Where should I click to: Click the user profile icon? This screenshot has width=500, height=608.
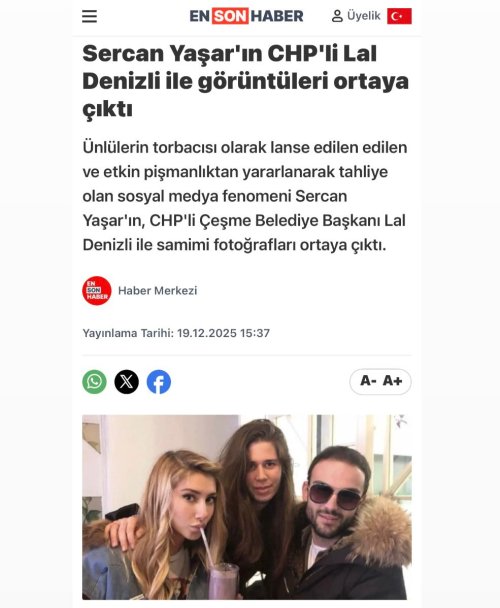coord(337,16)
